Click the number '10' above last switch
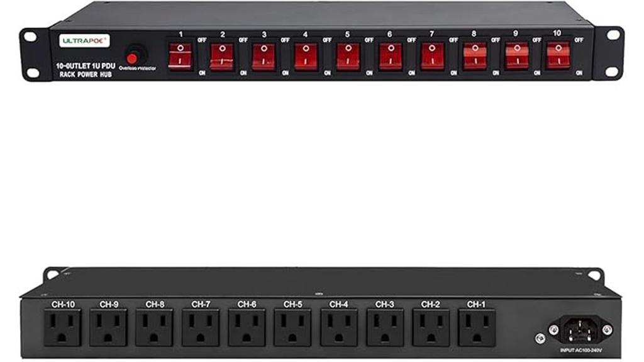 (x=557, y=33)
